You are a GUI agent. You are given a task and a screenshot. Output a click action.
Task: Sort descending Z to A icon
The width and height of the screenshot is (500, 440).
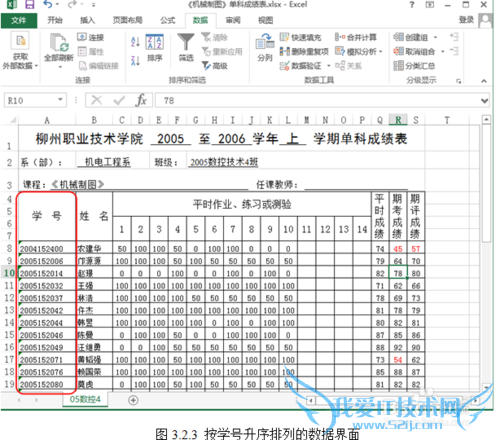[135, 60]
